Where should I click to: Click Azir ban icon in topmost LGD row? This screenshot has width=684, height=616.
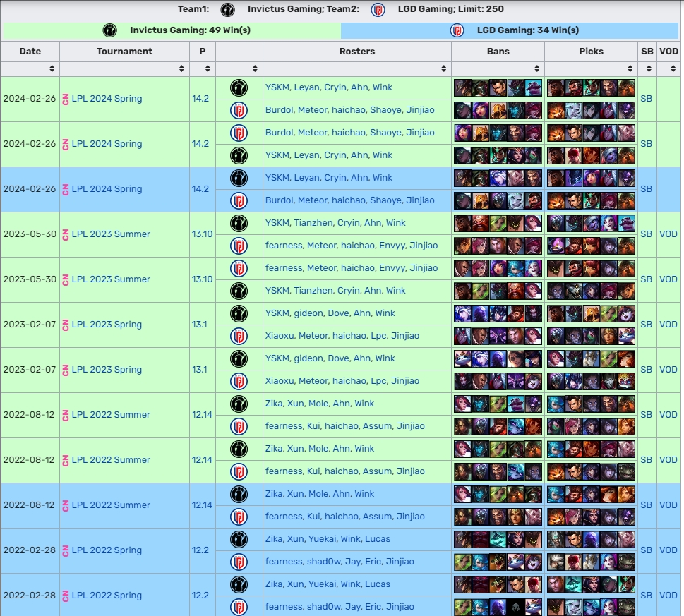(498, 110)
